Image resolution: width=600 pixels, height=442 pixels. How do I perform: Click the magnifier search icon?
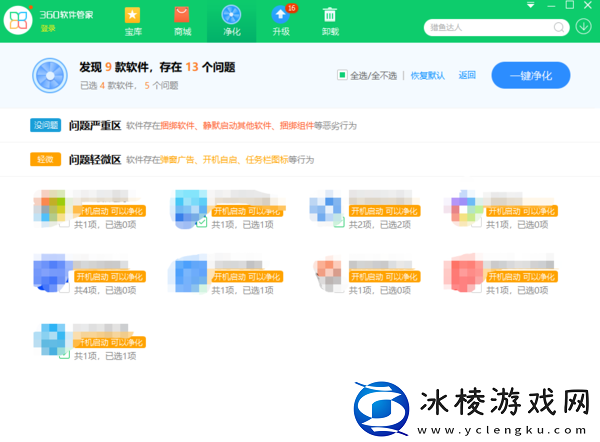coord(559,28)
